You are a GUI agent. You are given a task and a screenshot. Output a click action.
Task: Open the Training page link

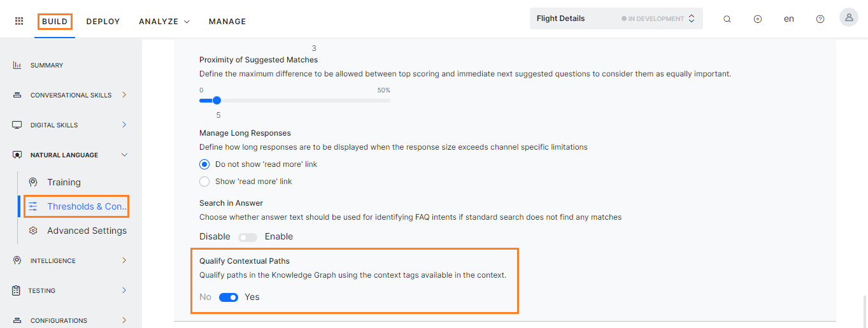tap(64, 182)
